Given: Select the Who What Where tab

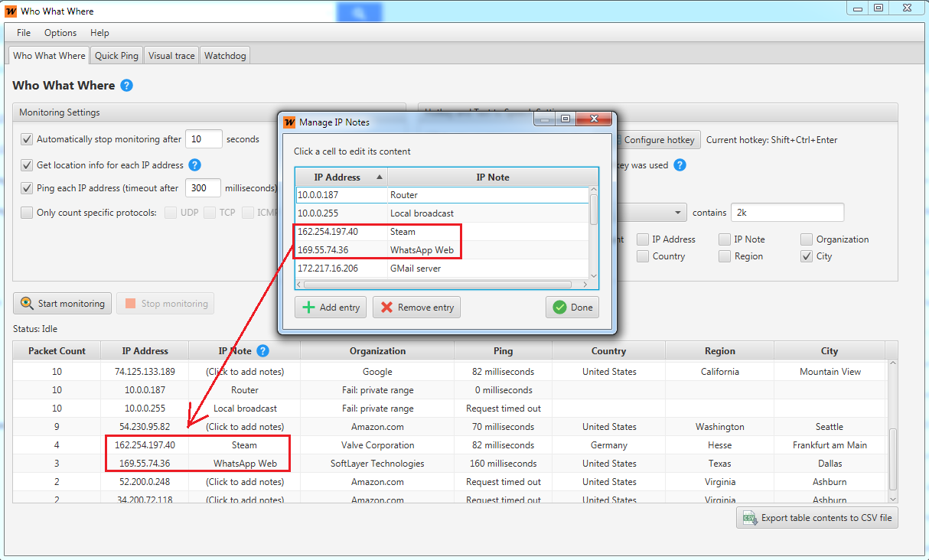Looking at the screenshot, I should click(x=49, y=55).
